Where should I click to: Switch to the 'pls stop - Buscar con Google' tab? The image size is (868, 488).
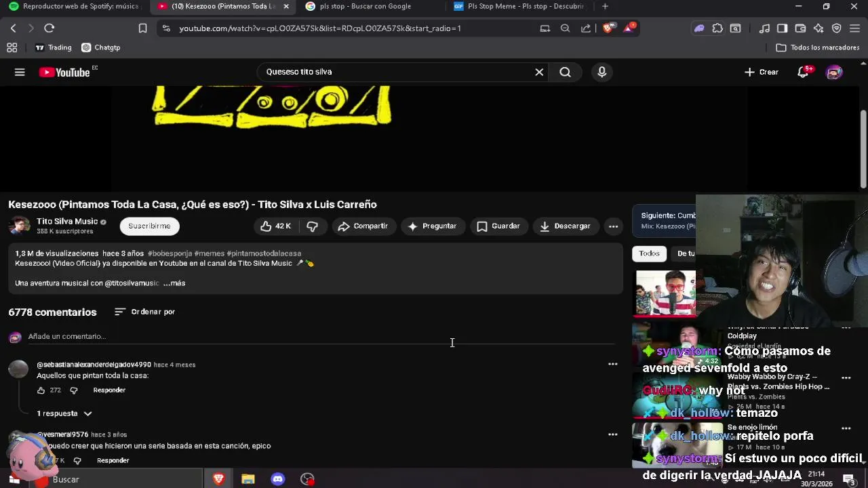tap(365, 6)
